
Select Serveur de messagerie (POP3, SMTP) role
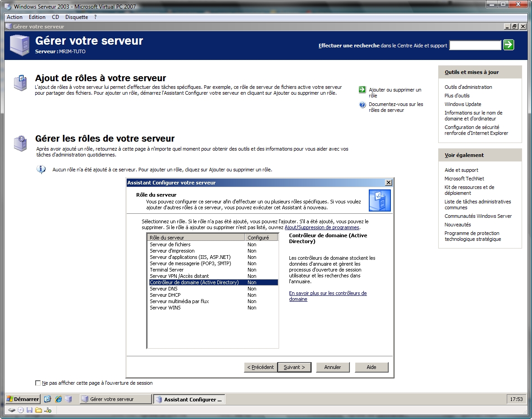pos(213,263)
